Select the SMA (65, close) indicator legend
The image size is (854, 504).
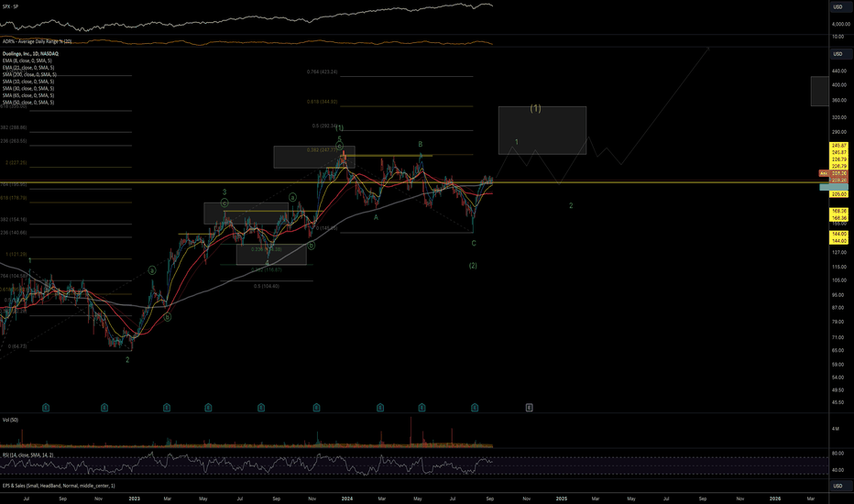click(x=28, y=95)
